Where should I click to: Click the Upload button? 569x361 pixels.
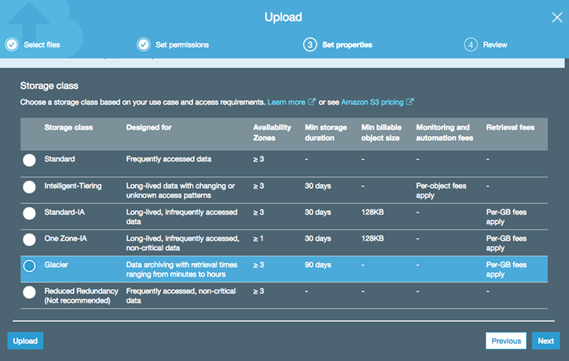pyautogui.click(x=25, y=341)
